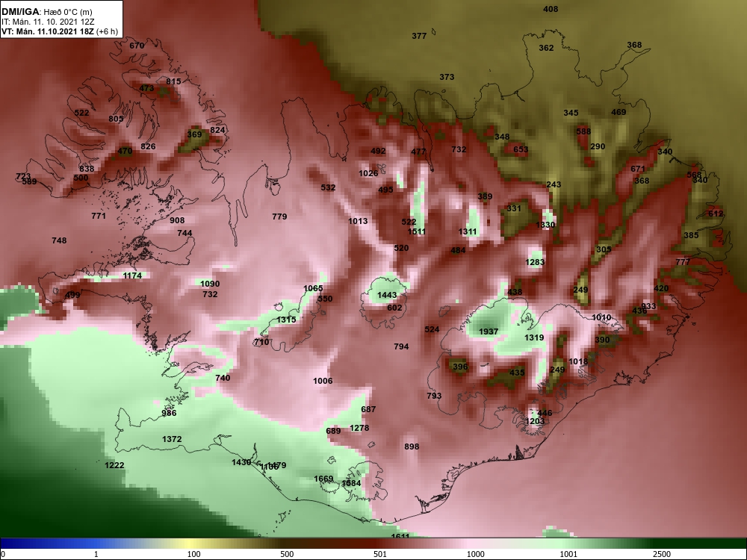Click the map value '908'

coord(177,220)
